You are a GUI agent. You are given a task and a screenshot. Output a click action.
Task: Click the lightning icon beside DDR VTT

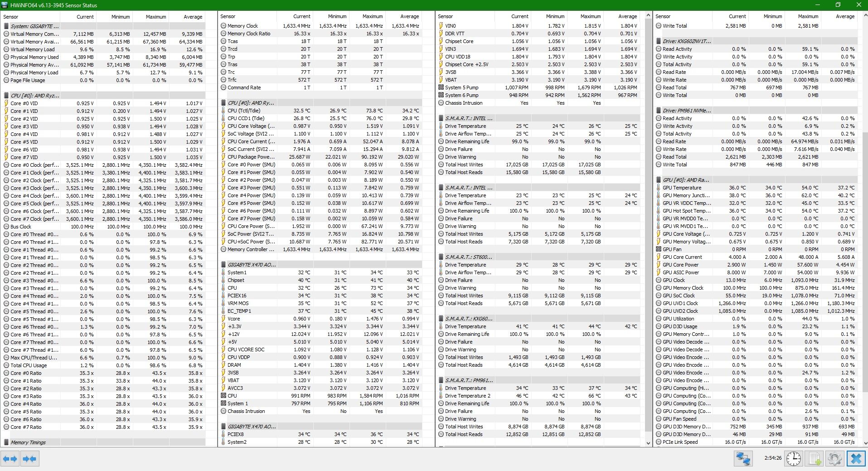point(441,34)
